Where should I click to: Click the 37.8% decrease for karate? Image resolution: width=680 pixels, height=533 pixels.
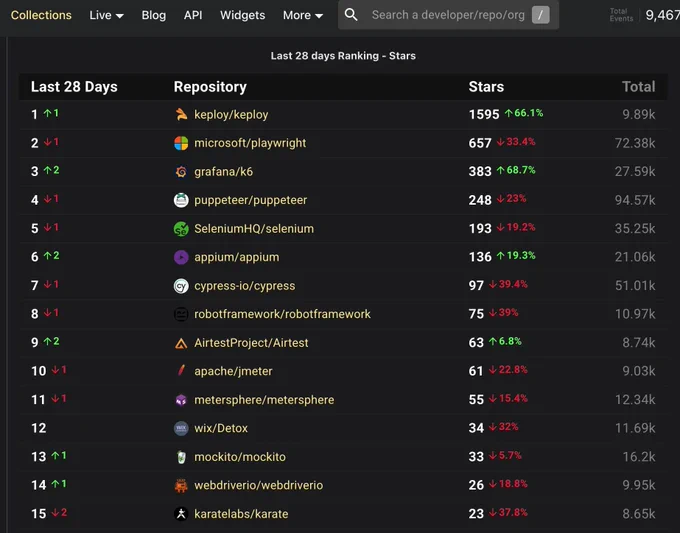[x=508, y=513]
